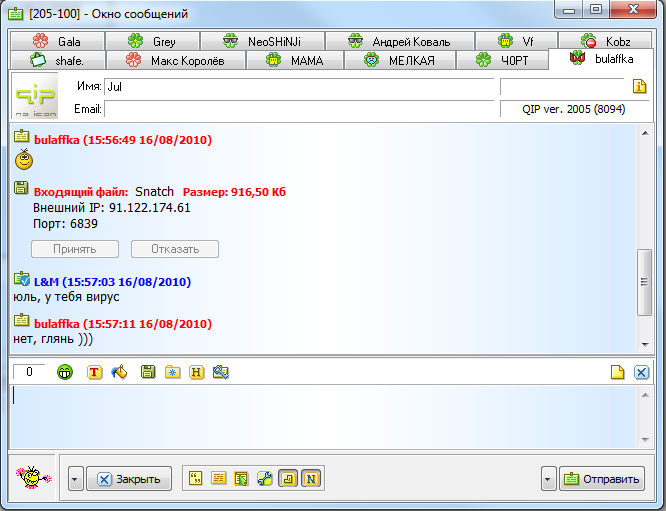Click message input scrollbar up arrow
The image size is (666, 511).
click(645, 395)
